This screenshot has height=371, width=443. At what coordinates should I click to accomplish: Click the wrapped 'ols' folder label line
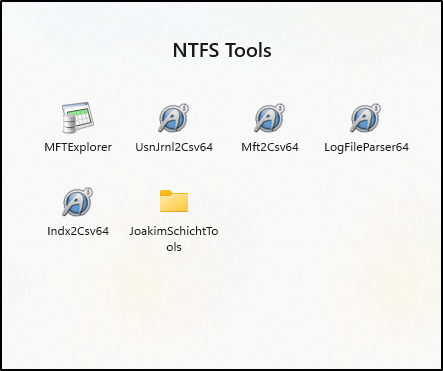(174, 247)
